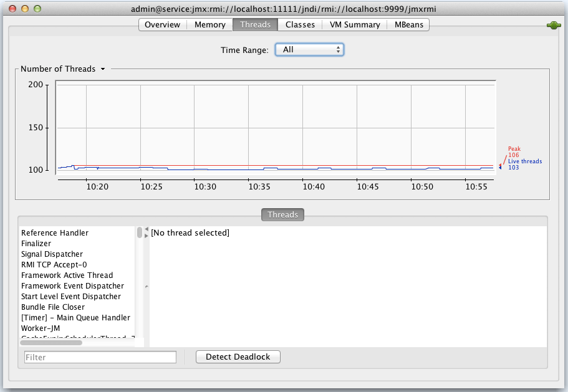Select the Framework Event Dispatcher thread

click(72, 286)
